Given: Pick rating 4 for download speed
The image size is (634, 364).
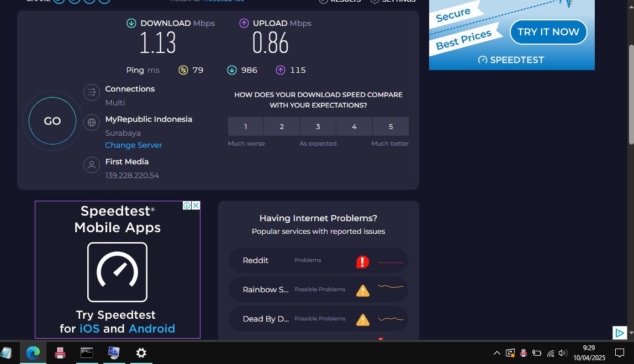Looking at the screenshot, I should click(354, 126).
